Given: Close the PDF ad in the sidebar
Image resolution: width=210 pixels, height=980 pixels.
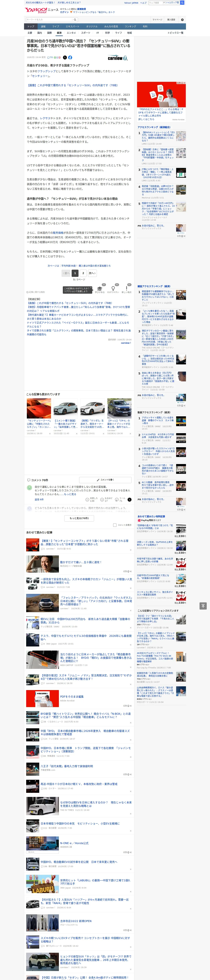Looking at the screenshot, I should (184, 83).
